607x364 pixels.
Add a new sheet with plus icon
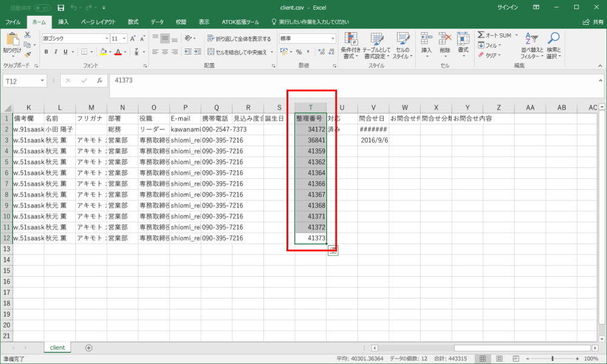coord(89,348)
